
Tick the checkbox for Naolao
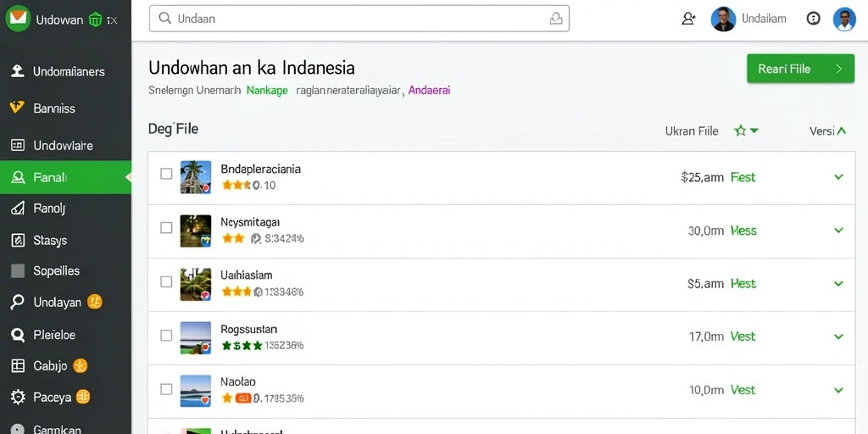click(x=166, y=389)
